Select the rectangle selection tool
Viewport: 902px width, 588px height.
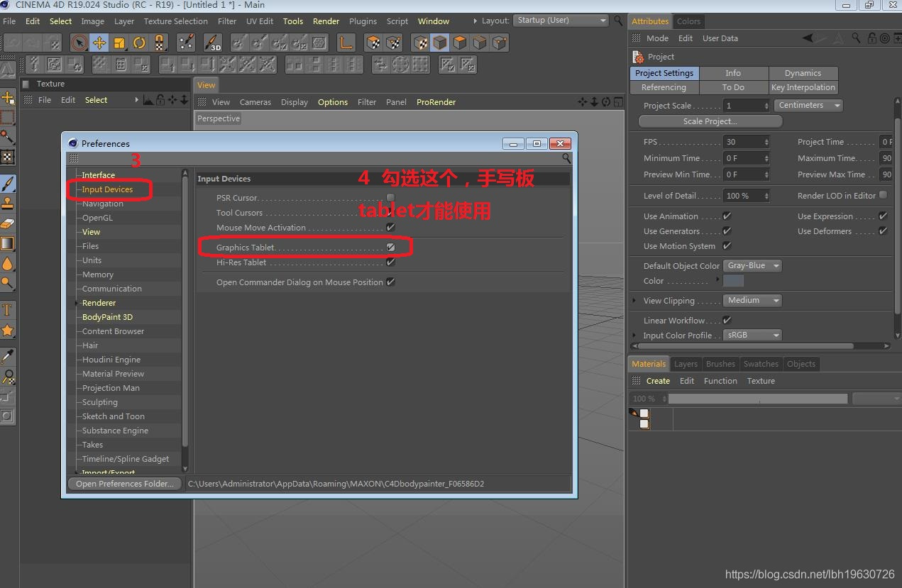[8, 117]
